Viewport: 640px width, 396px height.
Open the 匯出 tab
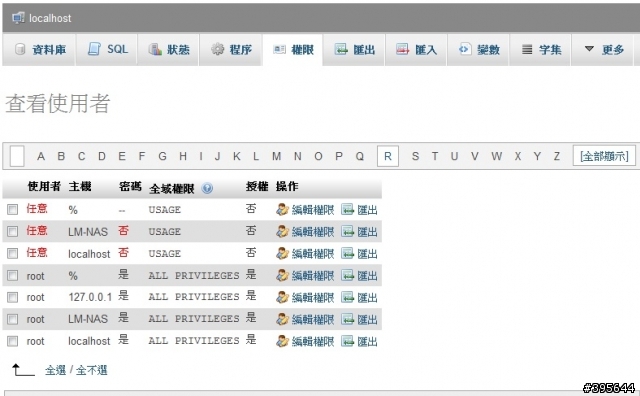(354, 50)
